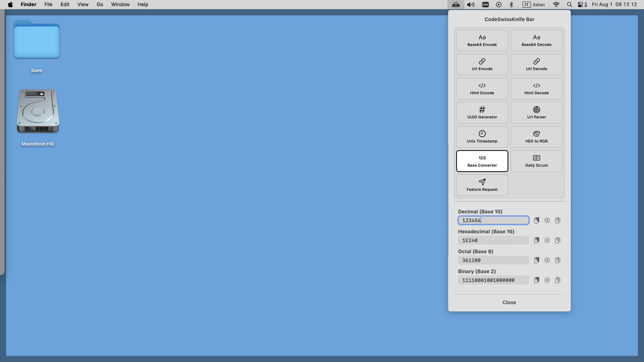This screenshot has width=644, height=362.
Task: Open the Html Decode tool
Action: [x=536, y=89]
